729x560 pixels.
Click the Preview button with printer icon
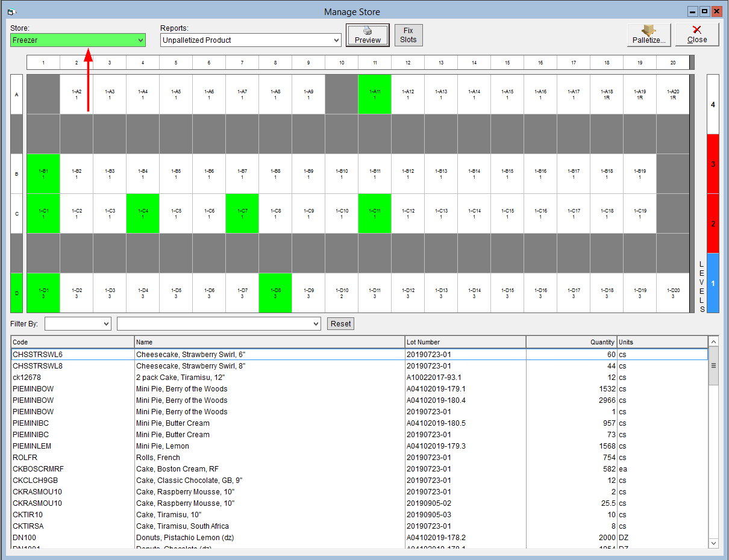click(x=368, y=35)
